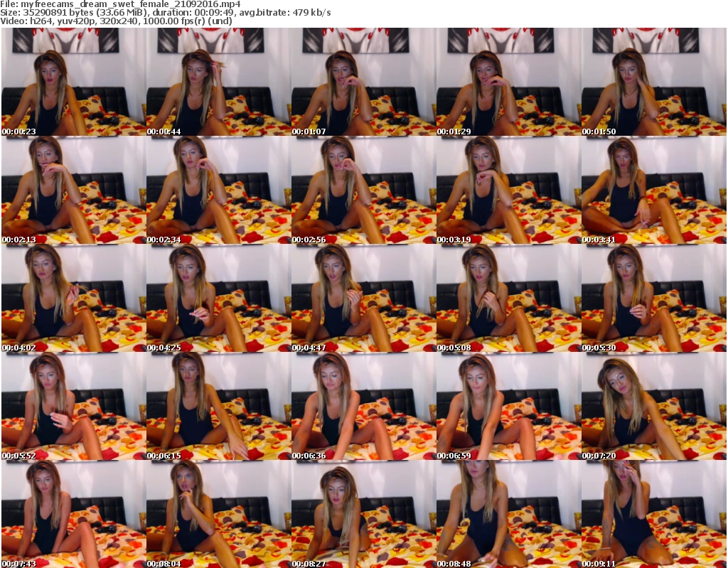Select the frame stamped 00:02:13
The height and width of the screenshot is (568, 728).
pyautogui.click(x=73, y=190)
